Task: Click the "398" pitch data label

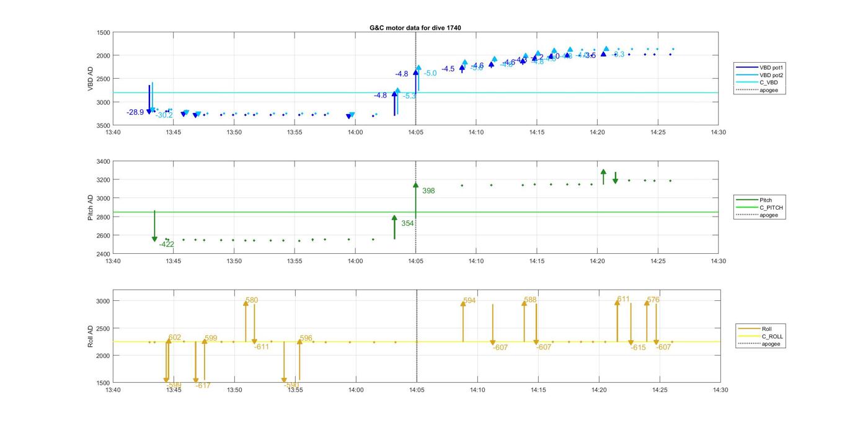Action: tap(428, 191)
